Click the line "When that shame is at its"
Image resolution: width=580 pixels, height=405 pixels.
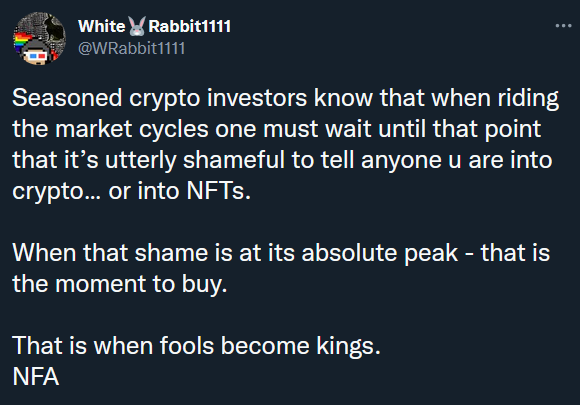[281, 253]
